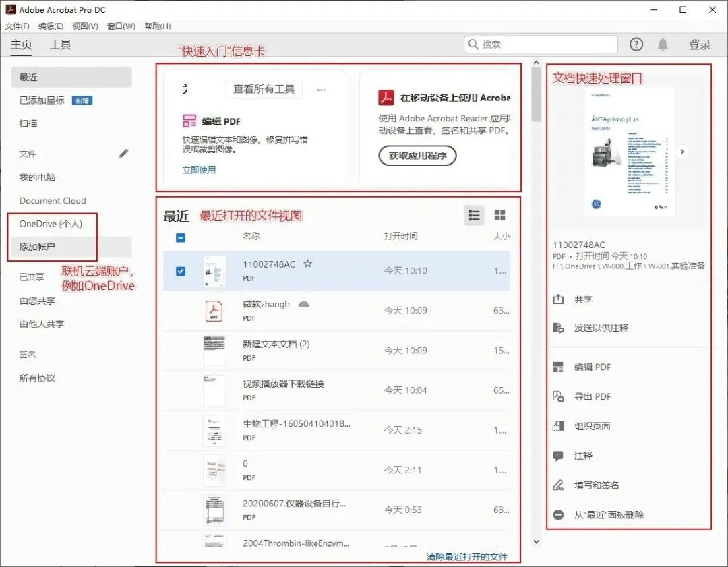Click the thumbnail of 新建文本文档 (2)

tap(214, 351)
